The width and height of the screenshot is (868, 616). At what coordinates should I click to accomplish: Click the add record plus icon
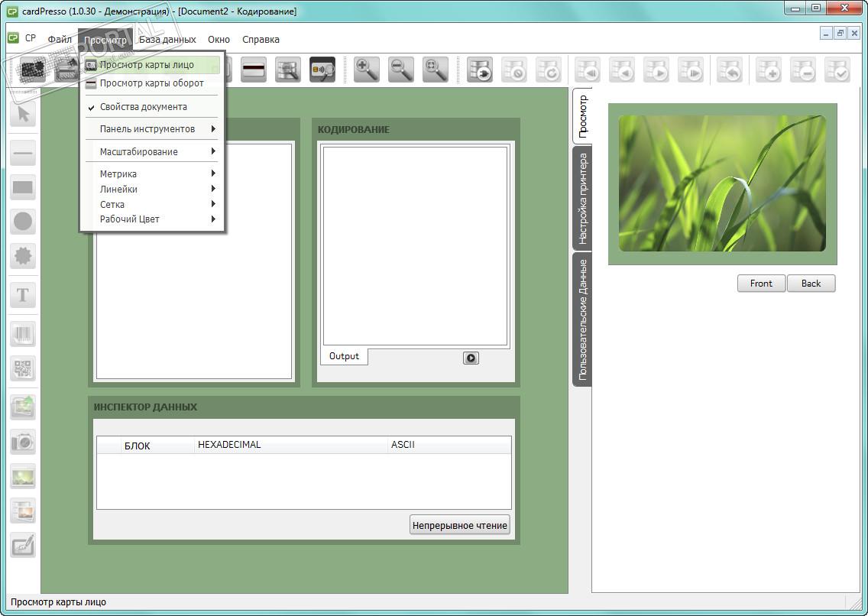click(769, 70)
